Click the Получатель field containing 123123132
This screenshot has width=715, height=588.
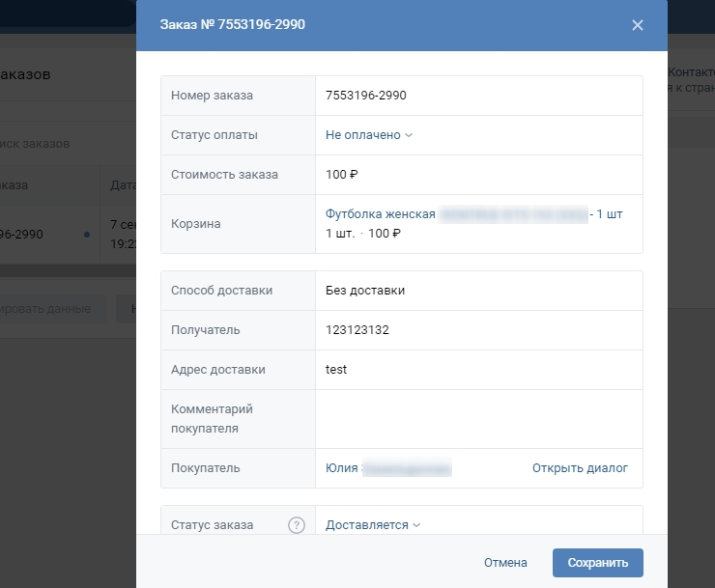[478, 330]
